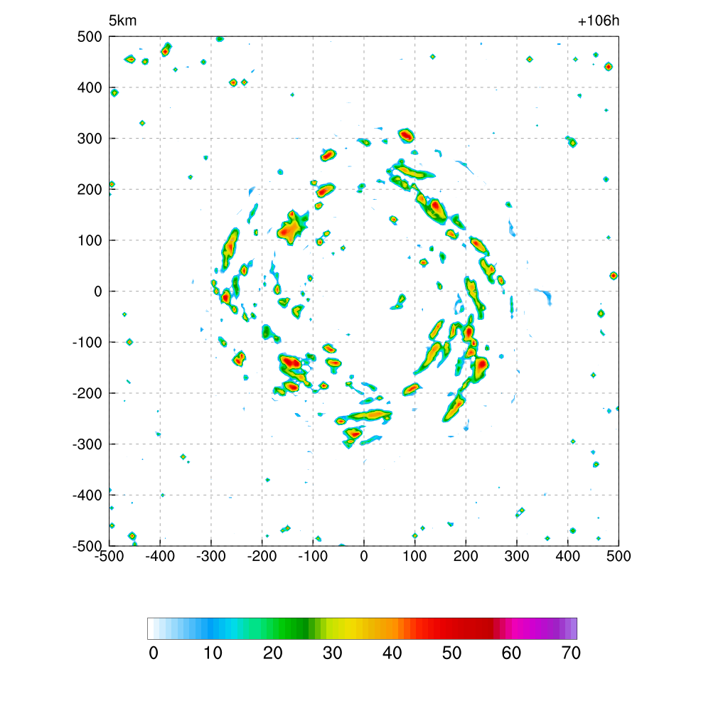Pick the colorbar label "70"
This screenshot has height=728, width=728.
click(x=571, y=653)
